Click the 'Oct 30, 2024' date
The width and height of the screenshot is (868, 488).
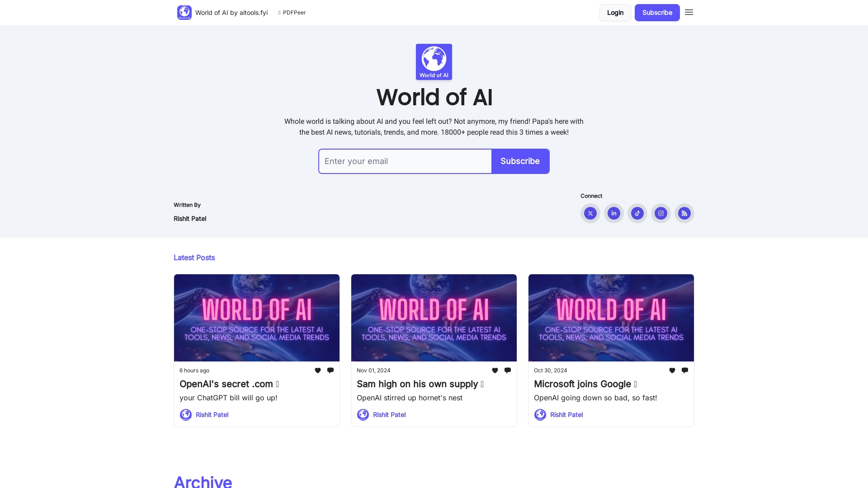click(551, 371)
